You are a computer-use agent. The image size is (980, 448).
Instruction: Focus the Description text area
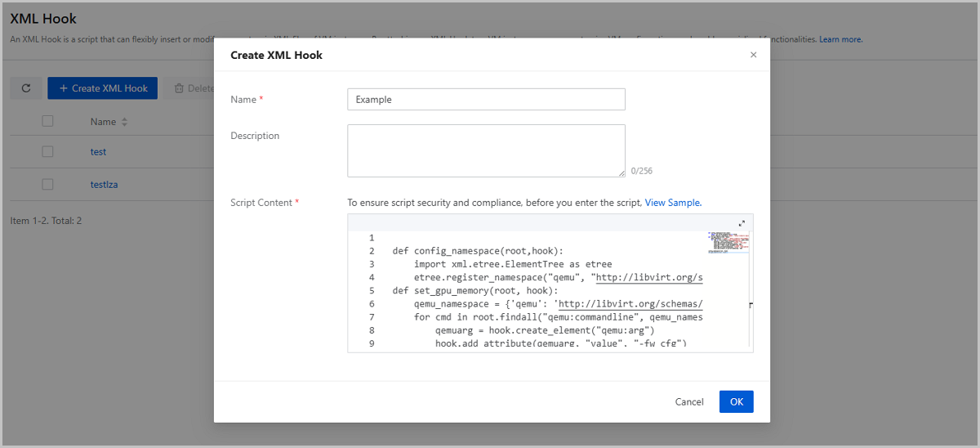(x=486, y=150)
